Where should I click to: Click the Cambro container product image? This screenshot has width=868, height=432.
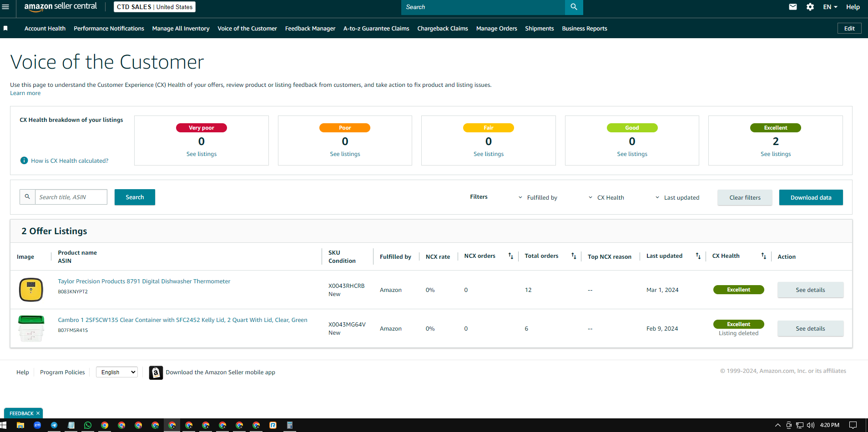tap(31, 328)
